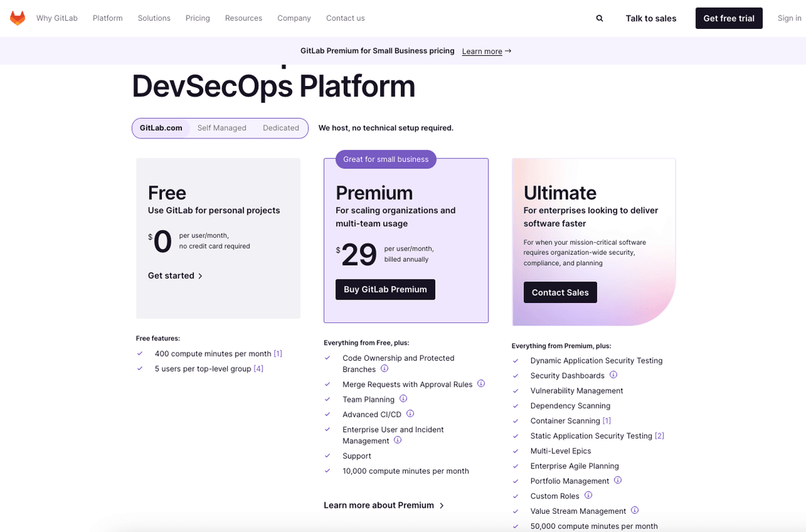806x532 pixels.
Task: Click info icon next to Advanced CI/CD
Action: point(410,414)
